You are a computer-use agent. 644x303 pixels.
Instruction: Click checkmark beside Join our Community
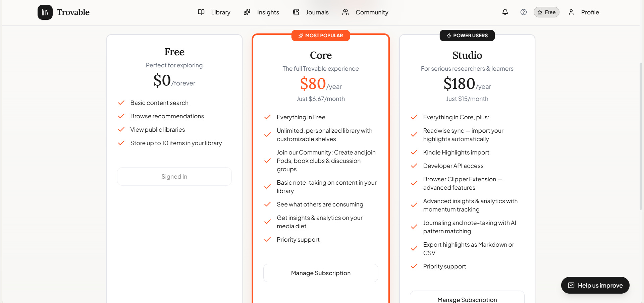[268, 161]
